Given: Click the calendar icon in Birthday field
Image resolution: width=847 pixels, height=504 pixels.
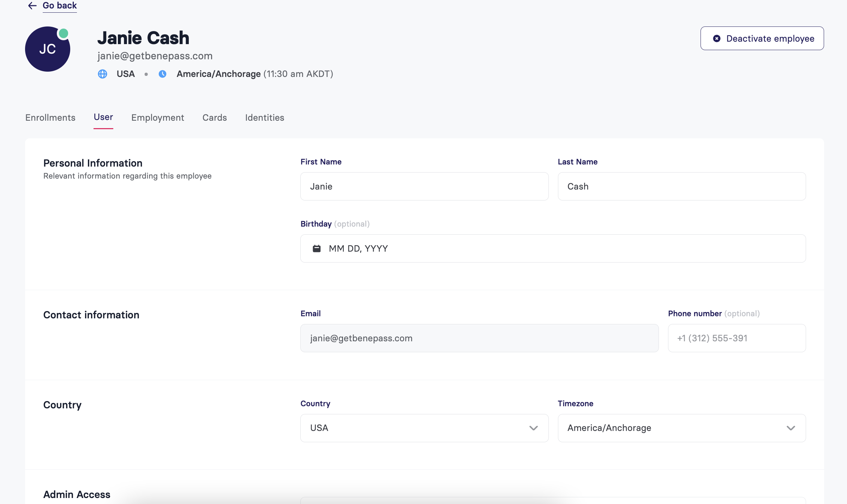Looking at the screenshot, I should click(x=317, y=248).
